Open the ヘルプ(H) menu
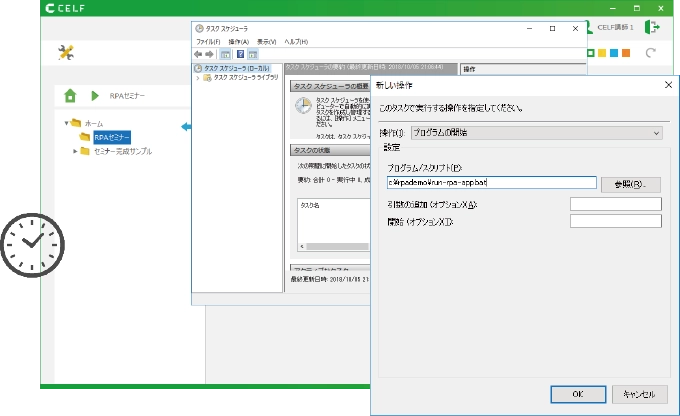Screen dimensions: 680x416 tap(296, 42)
